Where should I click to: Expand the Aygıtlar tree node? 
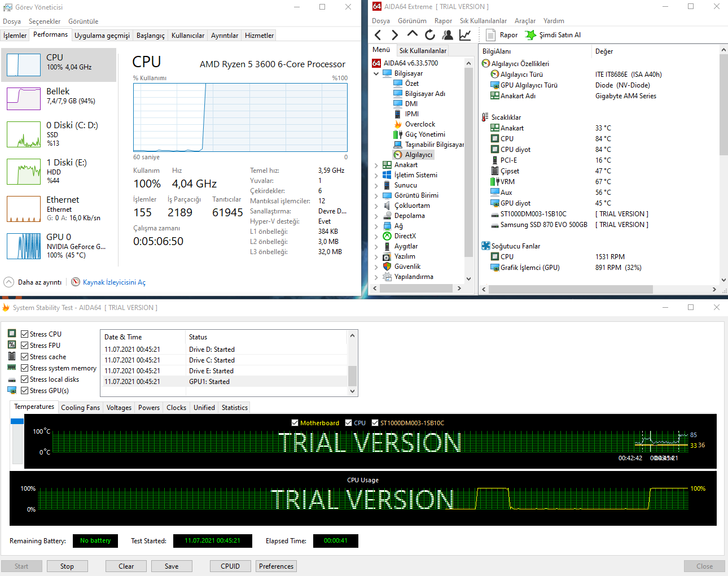click(376, 246)
